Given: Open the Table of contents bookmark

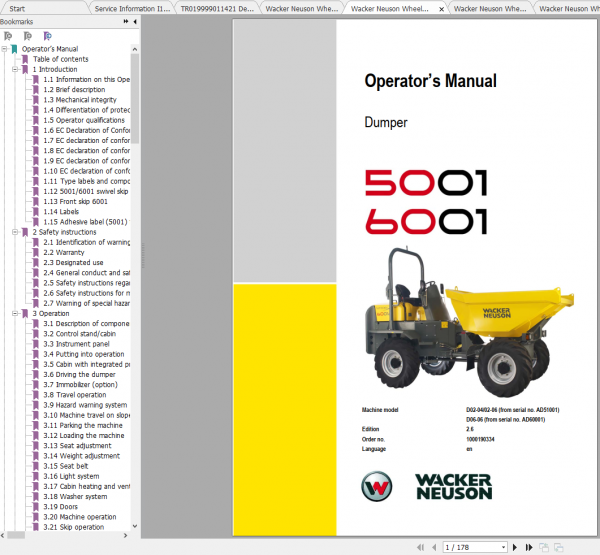Looking at the screenshot, I should coord(60,59).
